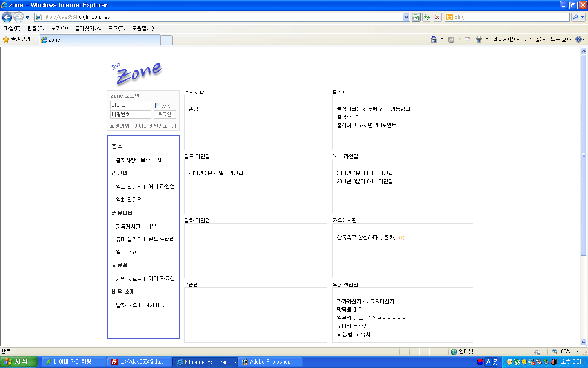Open 자유게시판 in sidebar menu
The width and height of the screenshot is (588, 368).
(128, 227)
